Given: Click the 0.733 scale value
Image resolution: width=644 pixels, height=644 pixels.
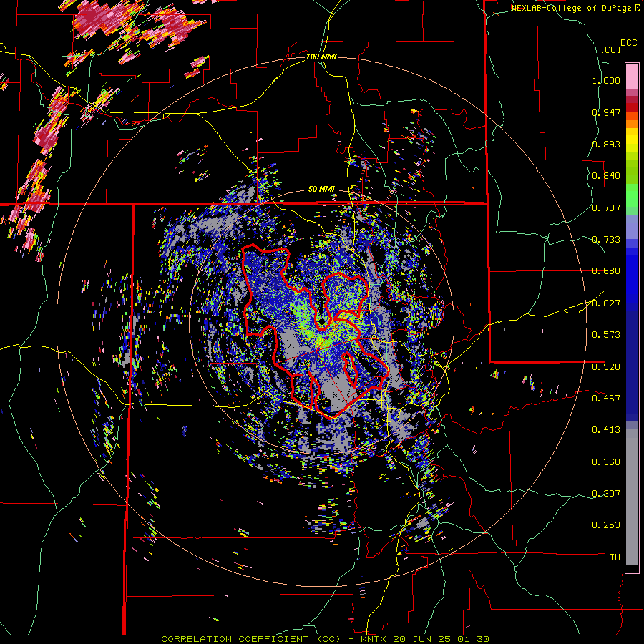Looking at the screenshot, I should [606, 240].
